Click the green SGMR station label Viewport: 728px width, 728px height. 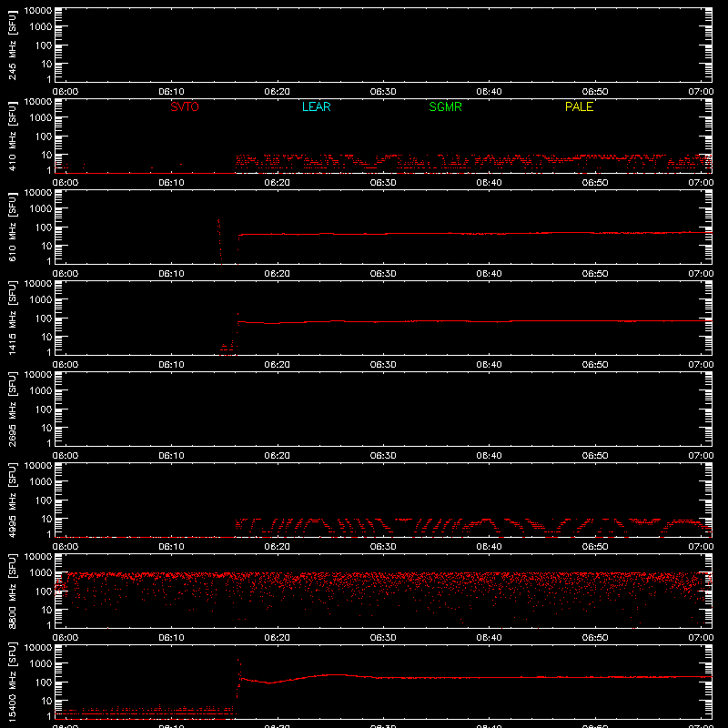click(445, 106)
